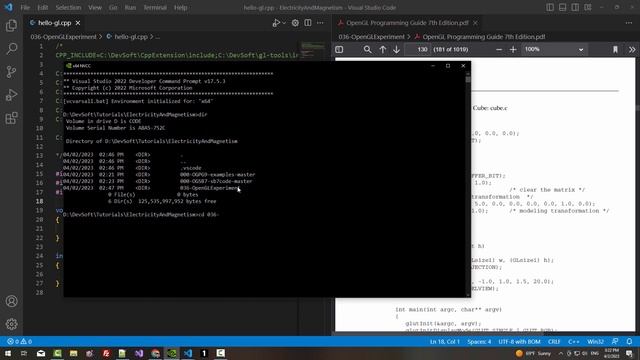
Task: Click the CRLF line ending status item
Action: click(554, 342)
